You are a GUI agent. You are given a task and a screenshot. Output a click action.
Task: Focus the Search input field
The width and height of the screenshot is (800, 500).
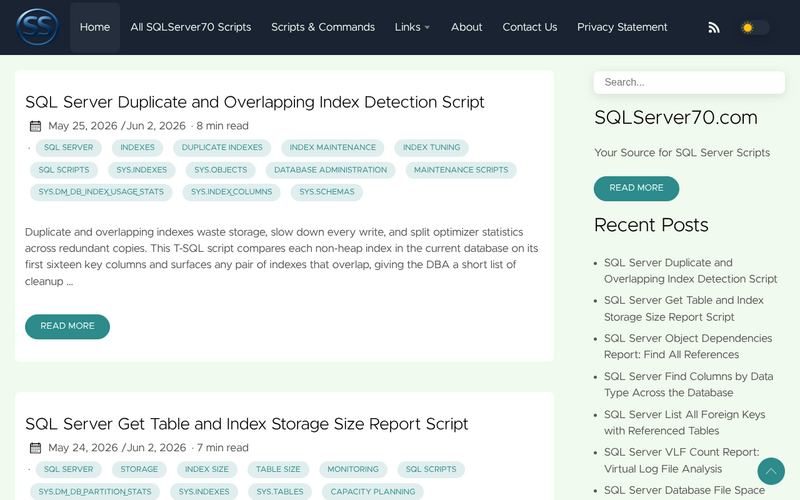(689, 82)
